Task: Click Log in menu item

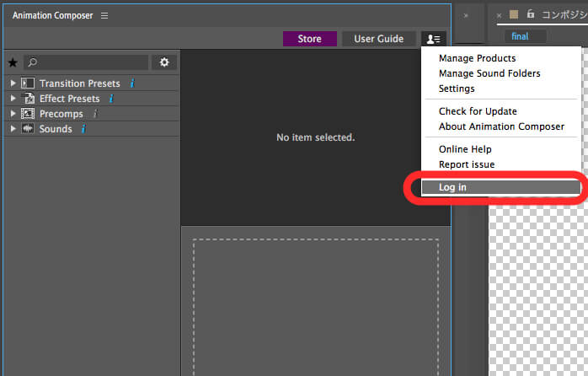Action: coord(501,187)
